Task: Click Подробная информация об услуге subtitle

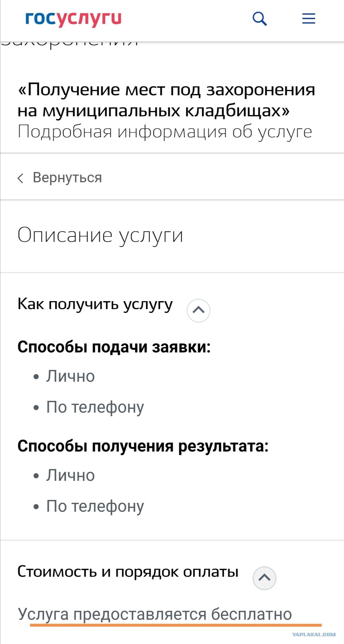Action: point(165,132)
